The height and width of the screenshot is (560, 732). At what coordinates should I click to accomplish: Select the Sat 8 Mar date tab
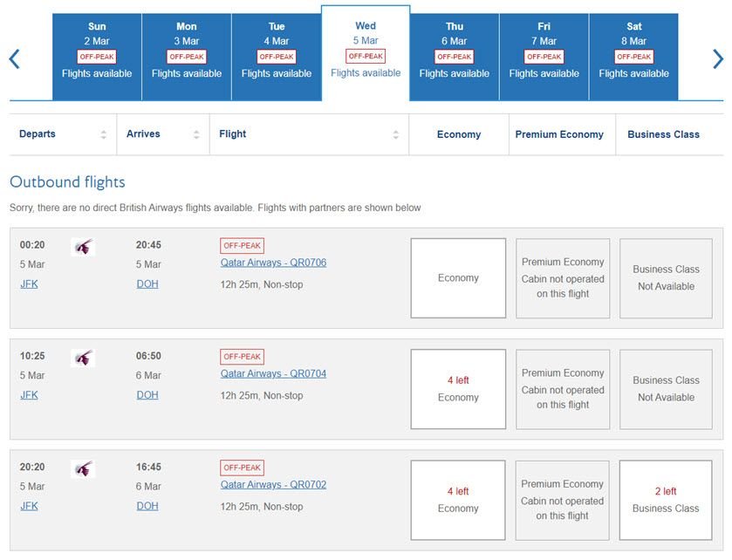[x=633, y=52]
